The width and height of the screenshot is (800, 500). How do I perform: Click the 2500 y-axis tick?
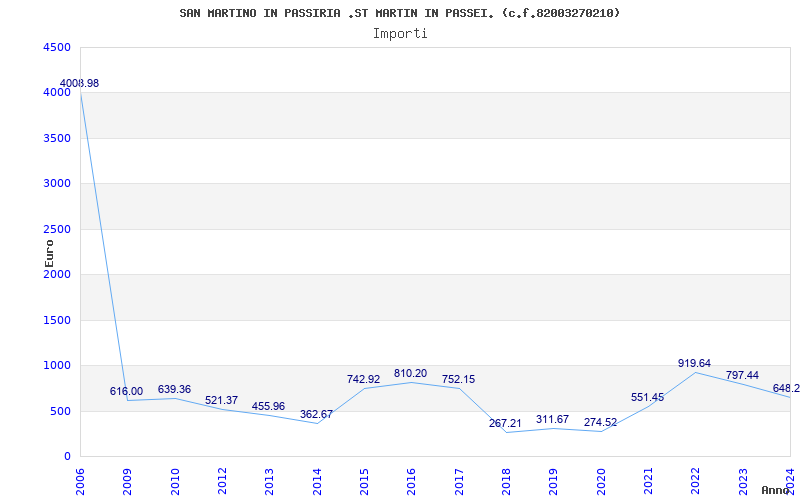pos(56,230)
